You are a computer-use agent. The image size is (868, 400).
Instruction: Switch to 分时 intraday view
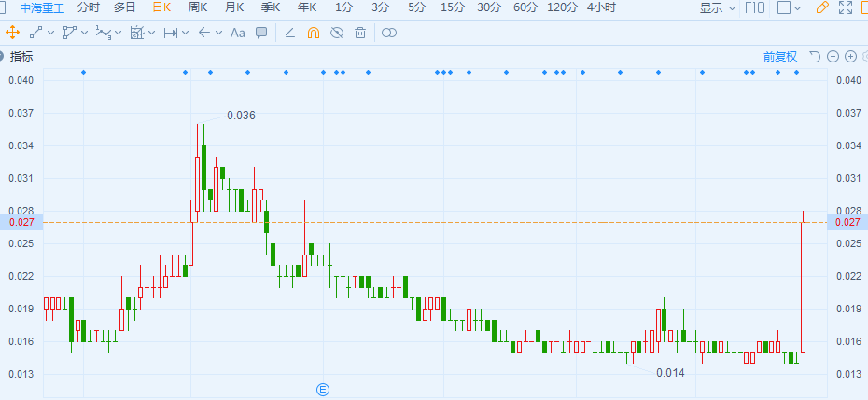tap(89, 7)
